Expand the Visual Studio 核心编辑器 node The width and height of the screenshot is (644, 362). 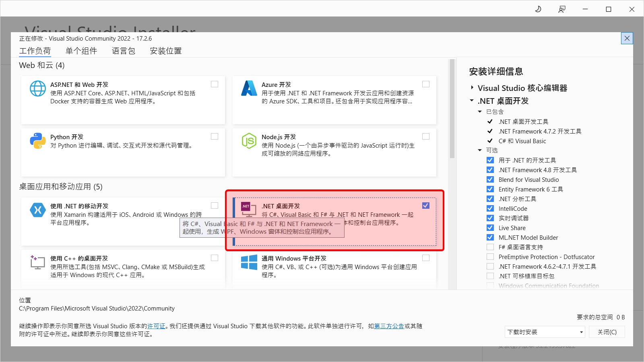point(472,88)
